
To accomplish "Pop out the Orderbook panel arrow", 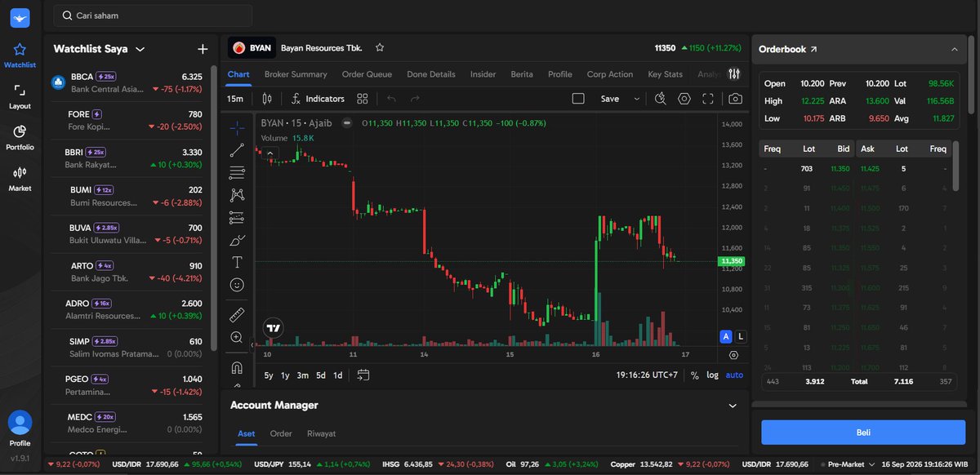I will (x=813, y=49).
